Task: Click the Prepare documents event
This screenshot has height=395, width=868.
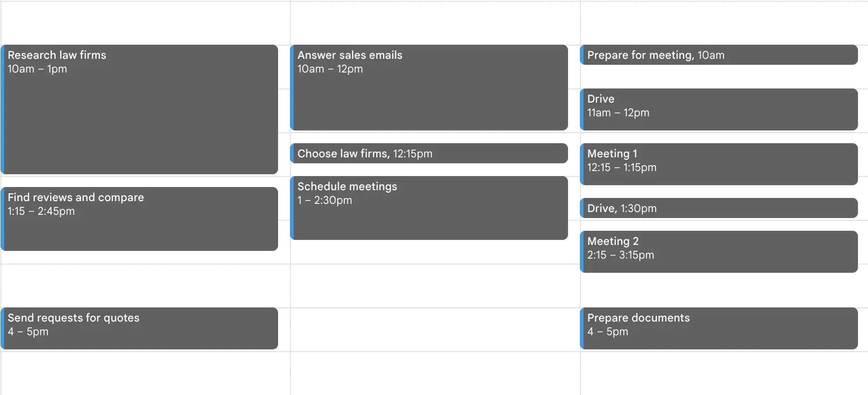Action: coord(719,328)
